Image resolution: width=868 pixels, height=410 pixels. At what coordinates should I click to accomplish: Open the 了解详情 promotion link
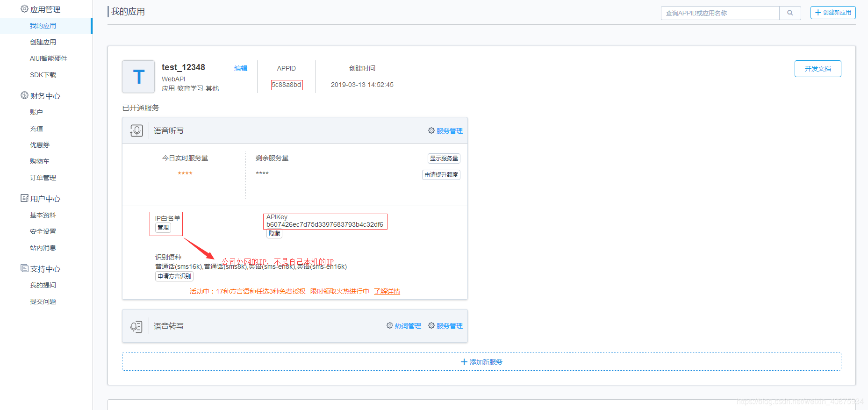pos(387,291)
